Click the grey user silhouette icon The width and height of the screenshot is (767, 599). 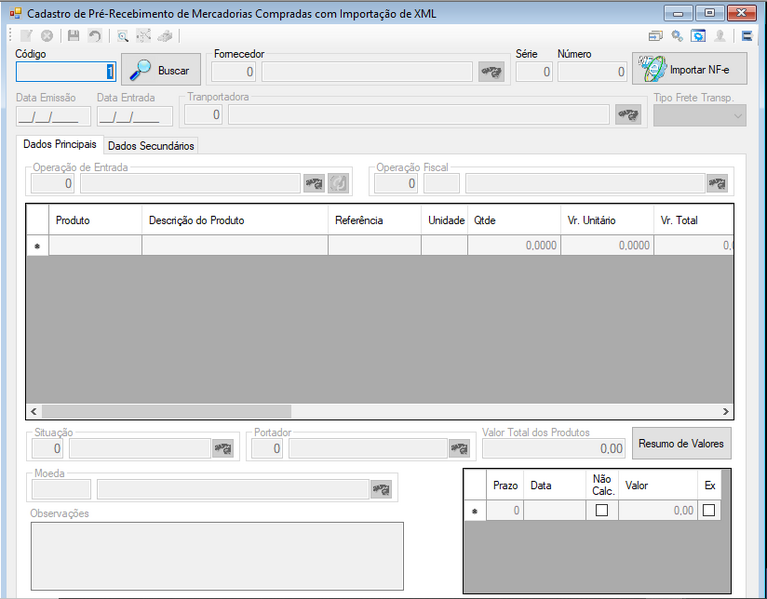tap(720, 36)
